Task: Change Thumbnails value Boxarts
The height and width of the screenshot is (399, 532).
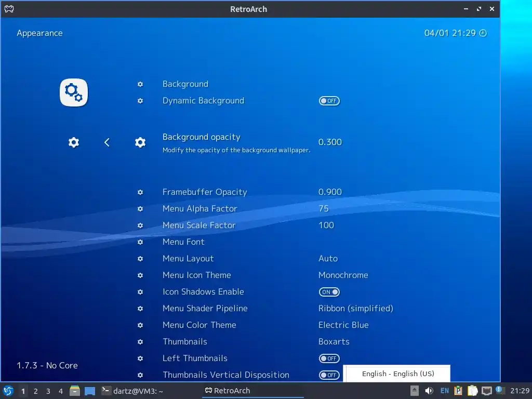Action: [334, 342]
